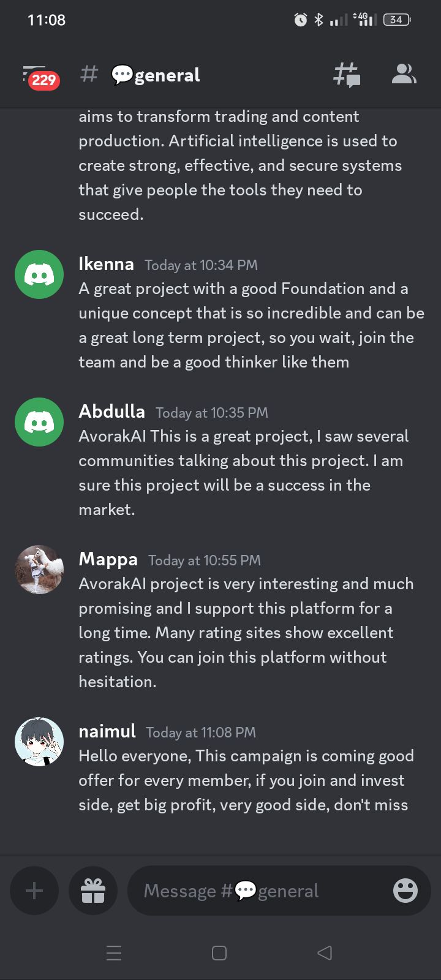The image size is (441, 980).
Task: Tap the username Ikenna
Action: click(x=106, y=264)
